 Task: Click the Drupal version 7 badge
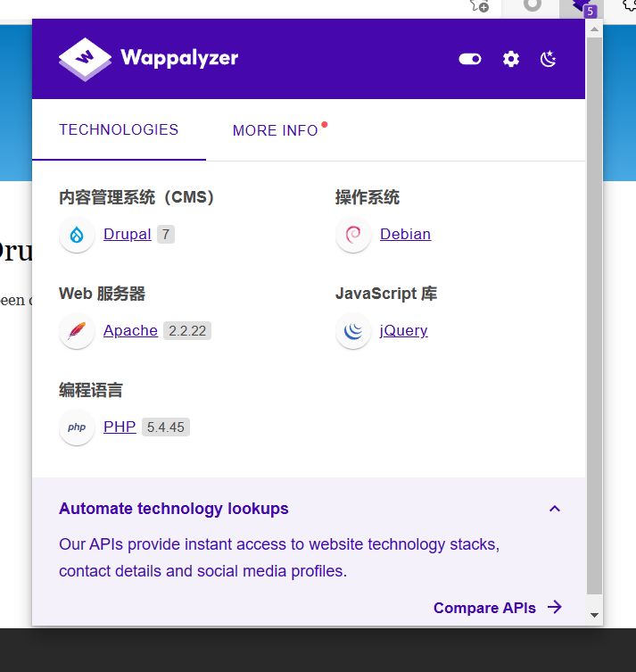(x=166, y=235)
